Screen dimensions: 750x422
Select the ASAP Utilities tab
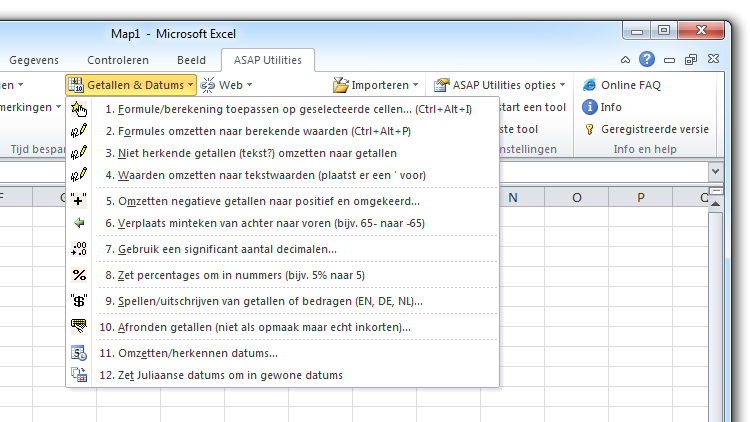tap(268, 60)
